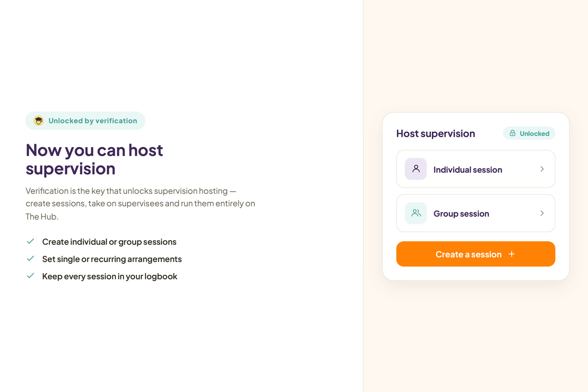
Task: Click the orange Create a session button
Action: pos(475,254)
